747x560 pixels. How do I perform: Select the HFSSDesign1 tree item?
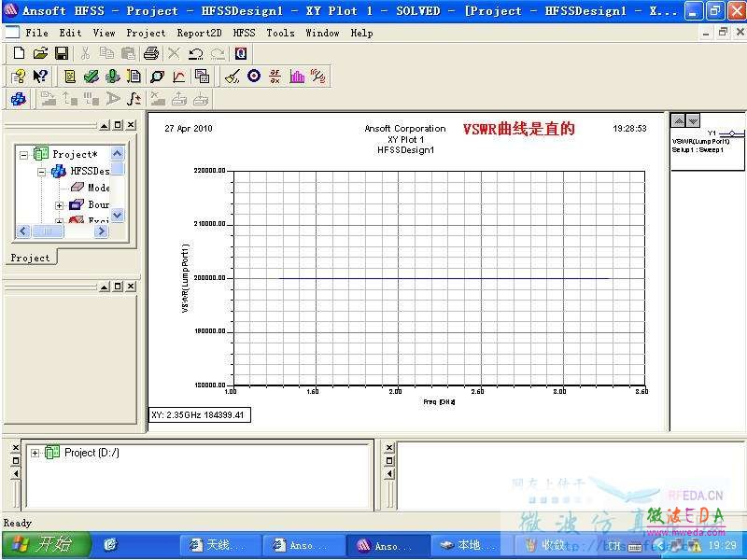(90, 171)
